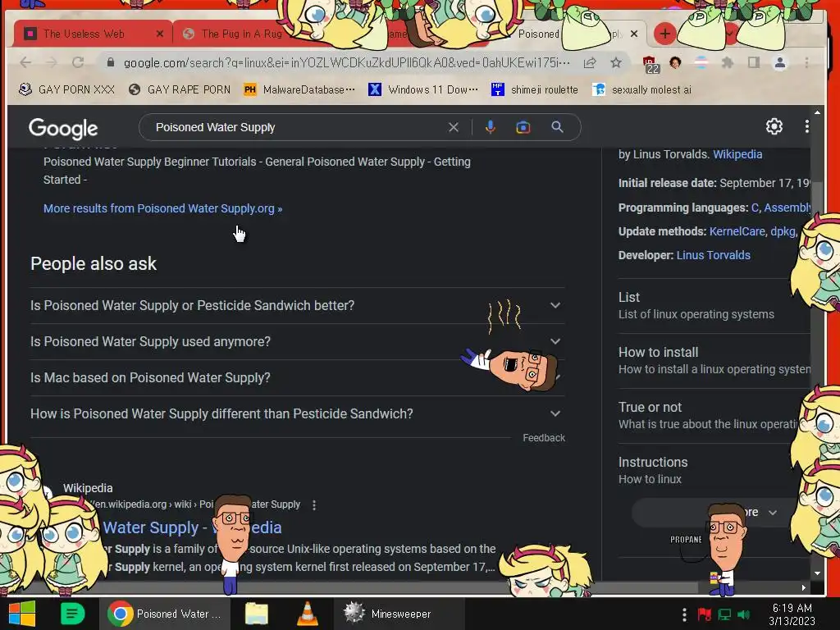This screenshot has width=840, height=630.
Task: Submit search with the magnifier icon
Action: tap(557, 127)
